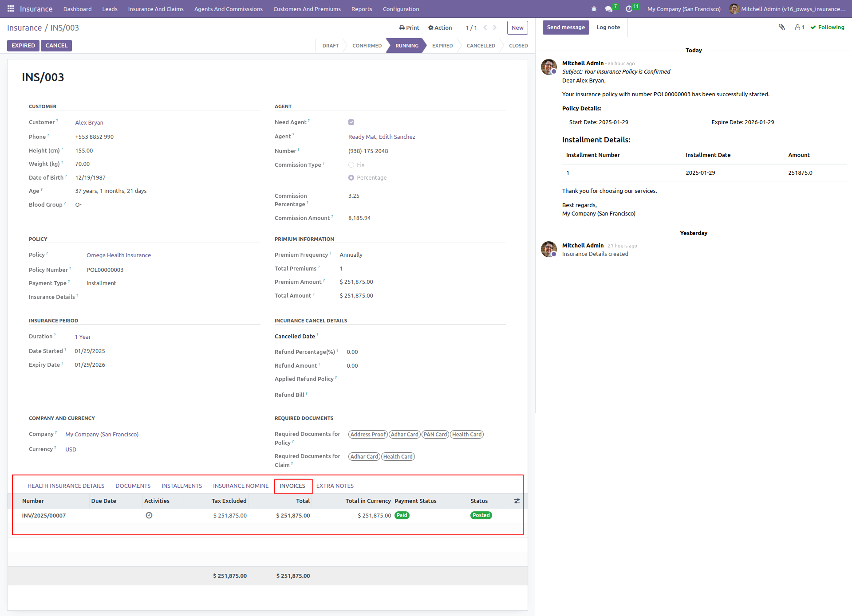Open the Action dropdown menu
This screenshot has height=616, width=852.
(x=440, y=27)
